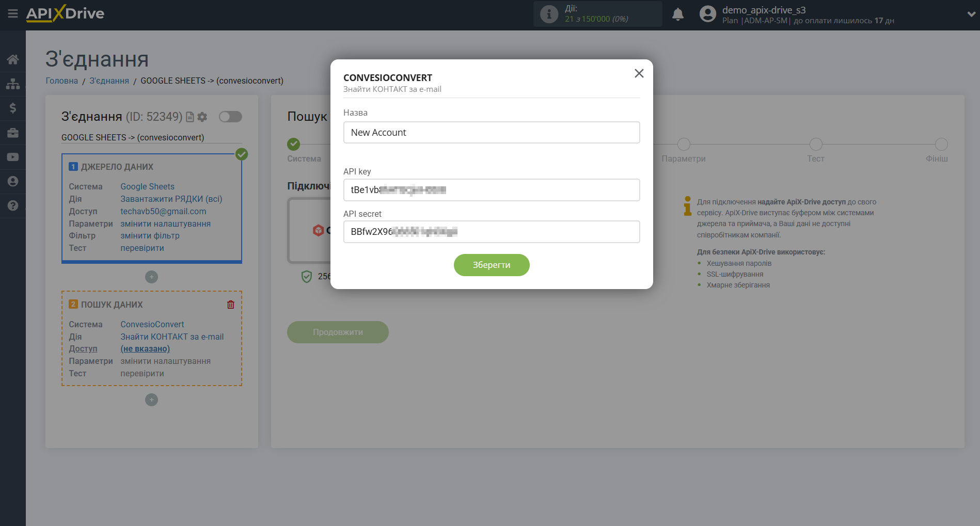Open the YouTube video icon in sidebar
This screenshot has width=980, height=526.
tap(13, 157)
